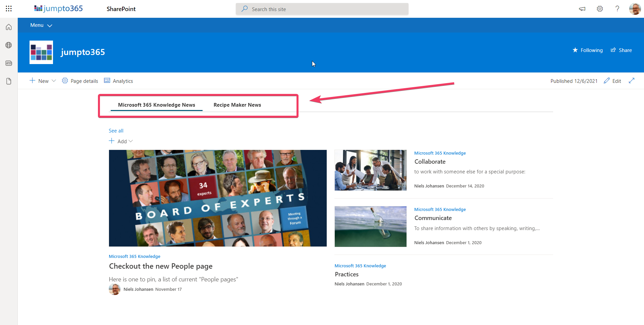
Task: Open the feedback megaphone icon
Action: (x=582, y=9)
